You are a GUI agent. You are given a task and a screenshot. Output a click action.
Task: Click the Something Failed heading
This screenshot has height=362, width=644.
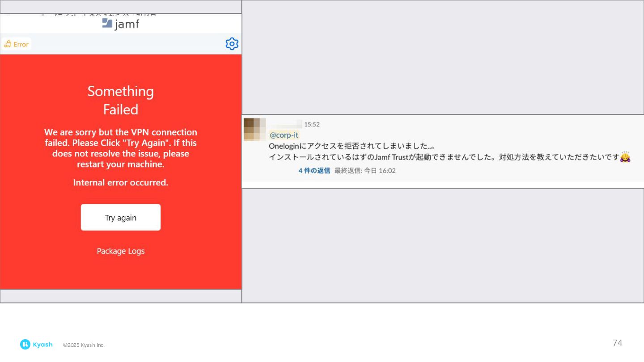[121, 100]
